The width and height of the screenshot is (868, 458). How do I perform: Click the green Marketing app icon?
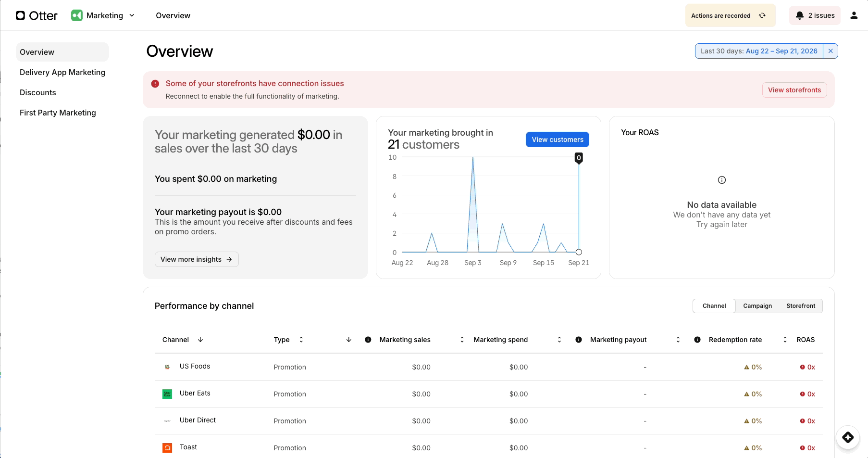pos(77,15)
